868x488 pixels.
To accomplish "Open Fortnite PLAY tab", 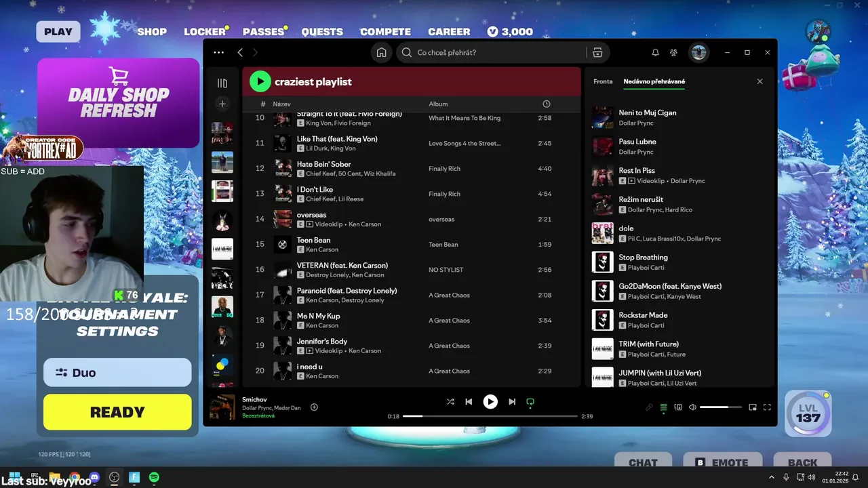I will tap(58, 31).
